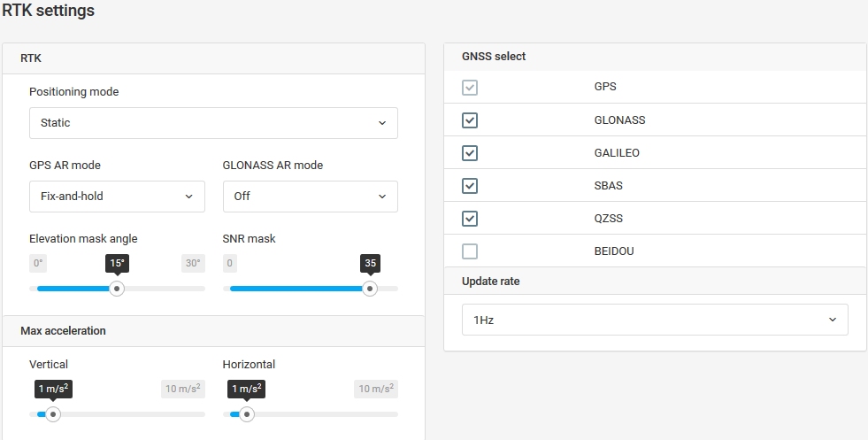Viewport: 868px width, 440px height.
Task: Click the SNR mask slider handle
Action: (x=370, y=289)
